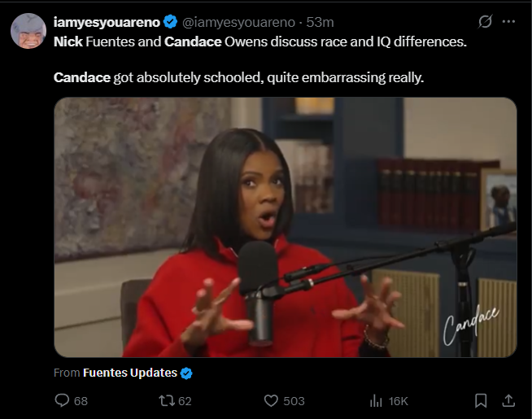Click the bold Nick word in post
The image size is (532, 419).
(x=68, y=41)
